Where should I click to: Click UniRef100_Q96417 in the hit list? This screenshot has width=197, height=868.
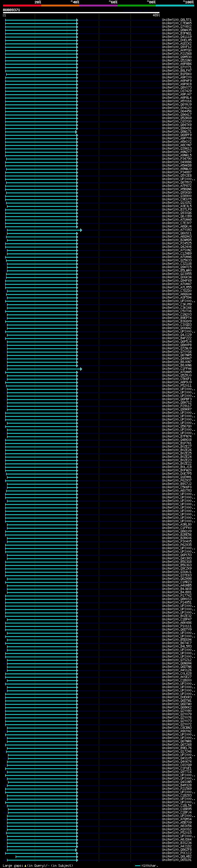[x=176, y=115]
